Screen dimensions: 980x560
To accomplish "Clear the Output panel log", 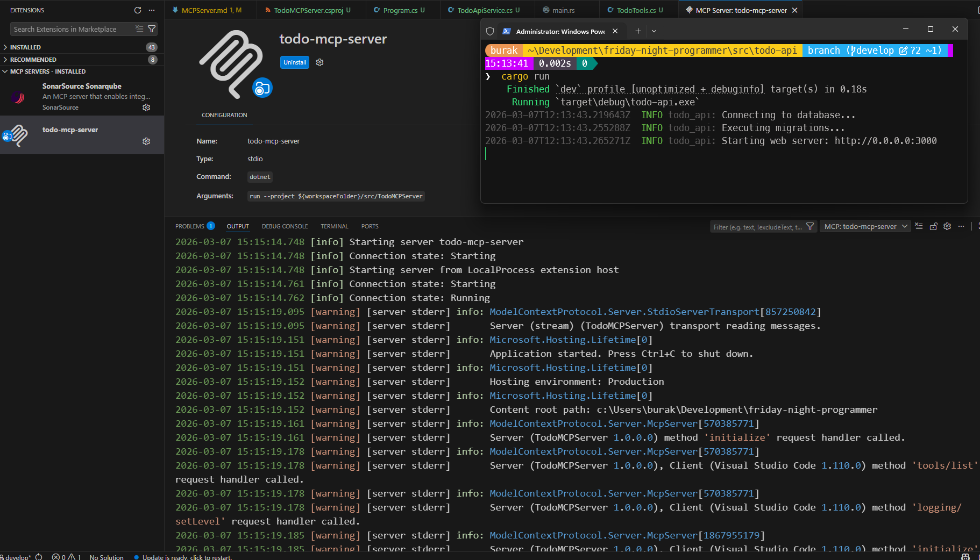I will pyautogui.click(x=919, y=226).
